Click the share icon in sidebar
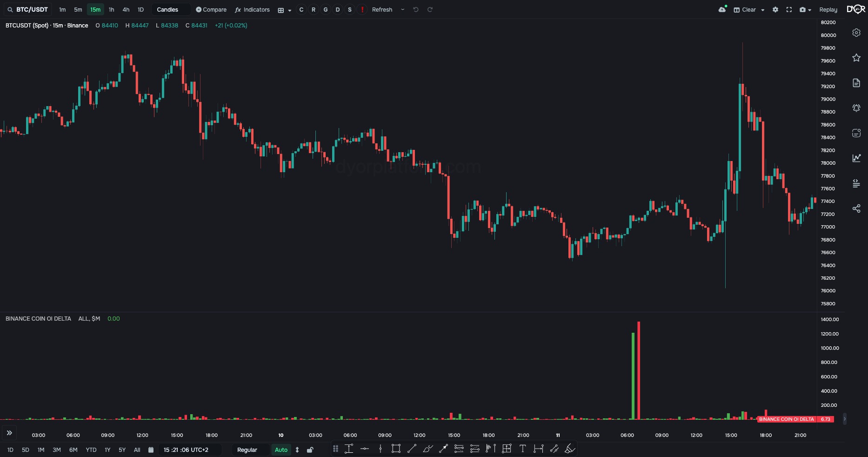The image size is (868, 457). tap(856, 208)
